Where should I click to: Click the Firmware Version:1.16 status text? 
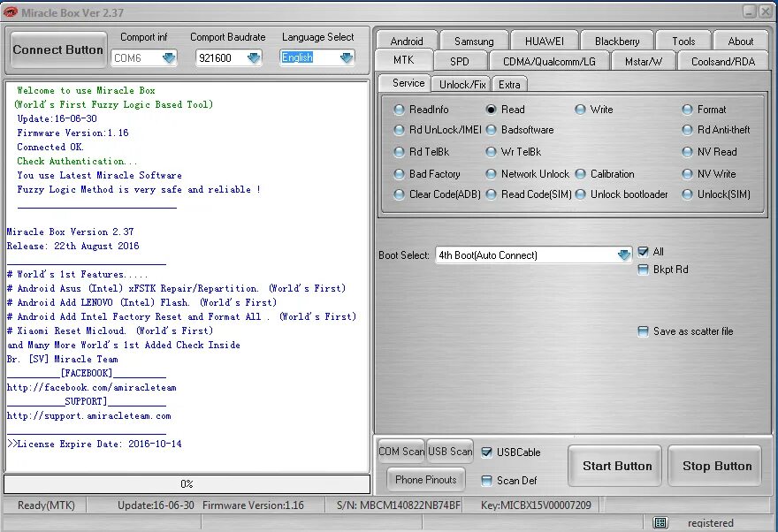point(253,505)
